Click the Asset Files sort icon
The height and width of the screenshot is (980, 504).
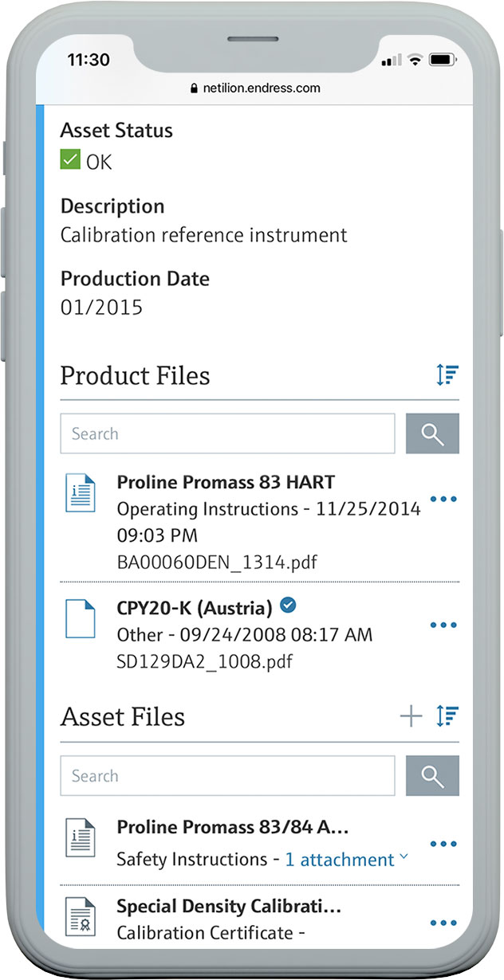point(447,716)
